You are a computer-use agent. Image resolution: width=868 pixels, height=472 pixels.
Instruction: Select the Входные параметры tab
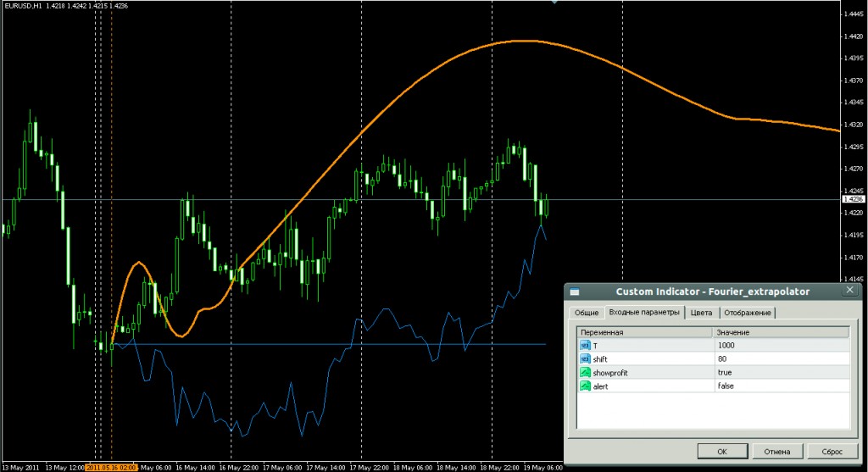[x=645, y=313]
